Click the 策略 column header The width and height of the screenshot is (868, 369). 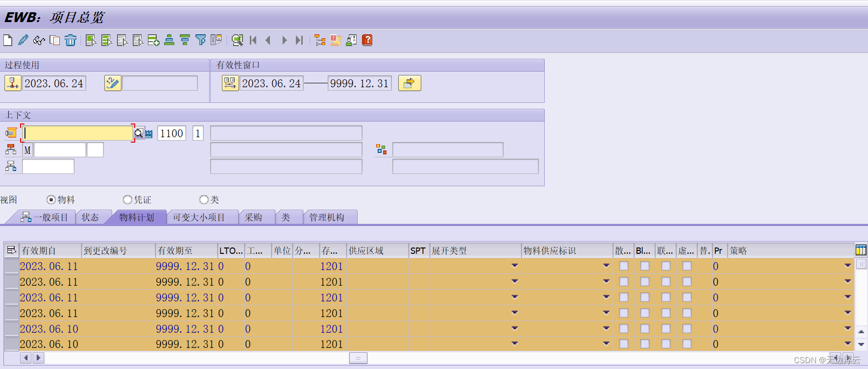(x=791, y=250)
